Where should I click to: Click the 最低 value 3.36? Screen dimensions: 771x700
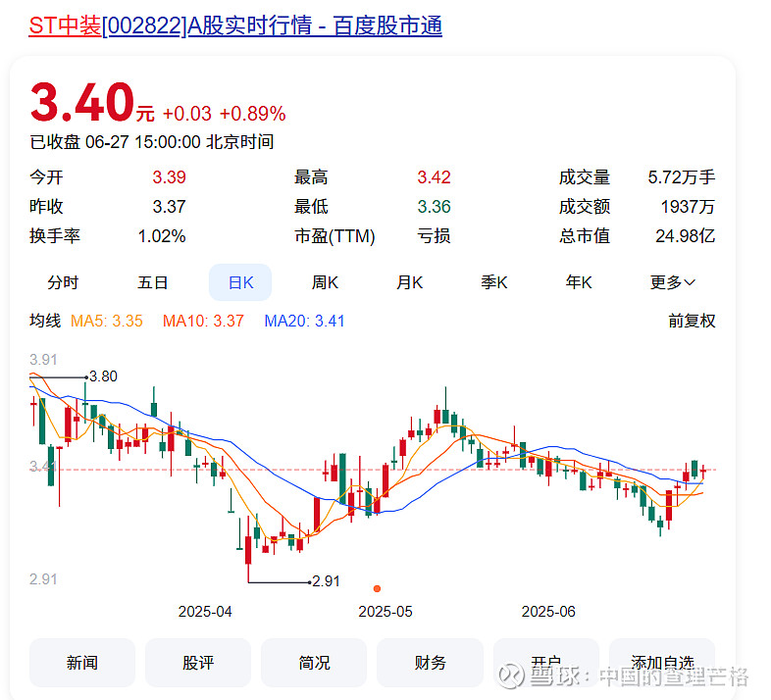(x=434, y=207)
